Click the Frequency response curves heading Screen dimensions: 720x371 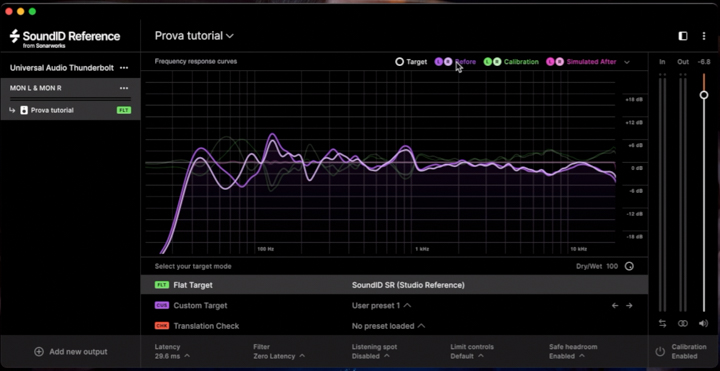point(196,62)
